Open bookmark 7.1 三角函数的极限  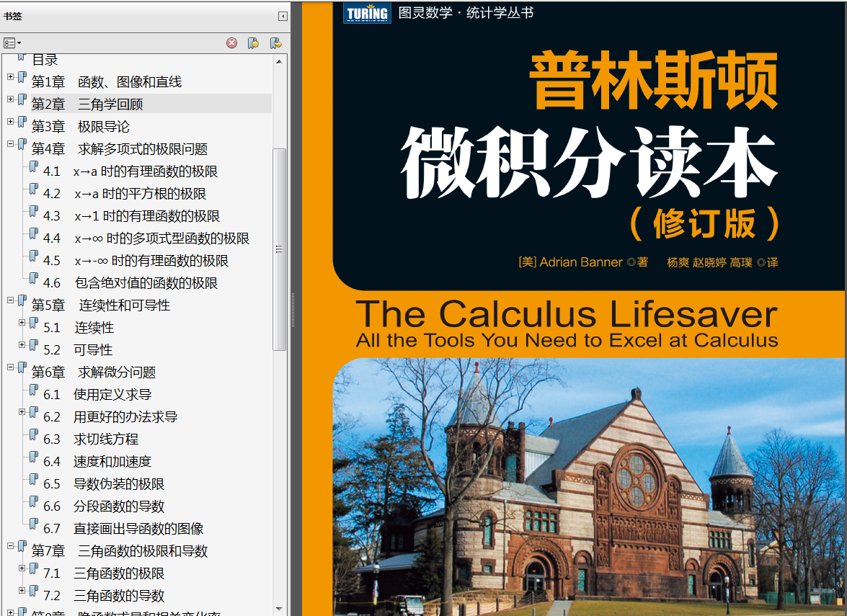(x=104, y=573)
